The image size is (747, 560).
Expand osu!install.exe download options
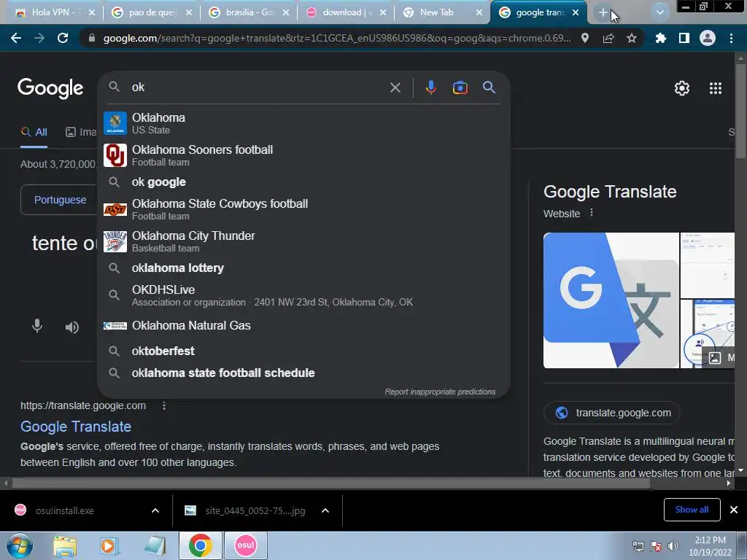[155, 510]
